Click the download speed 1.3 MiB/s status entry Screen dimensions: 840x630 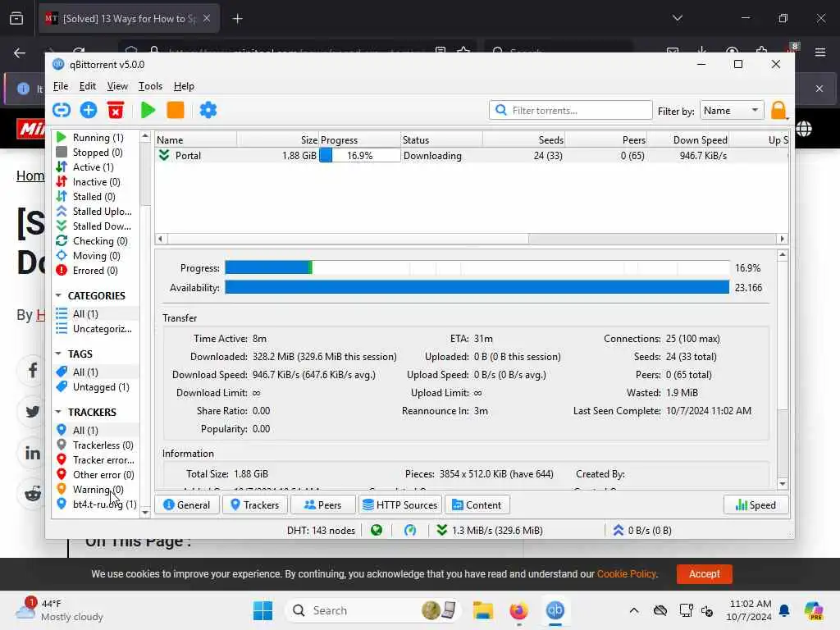coord(491,531)
